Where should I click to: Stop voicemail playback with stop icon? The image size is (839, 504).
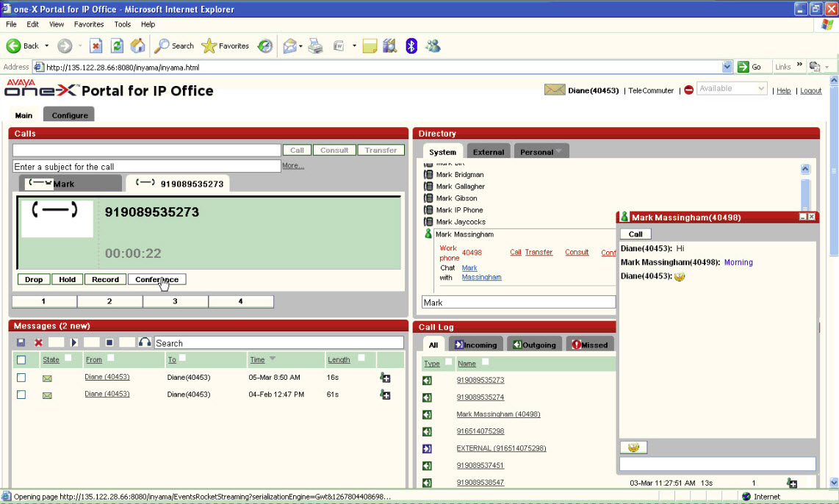[x=109, y=343]
